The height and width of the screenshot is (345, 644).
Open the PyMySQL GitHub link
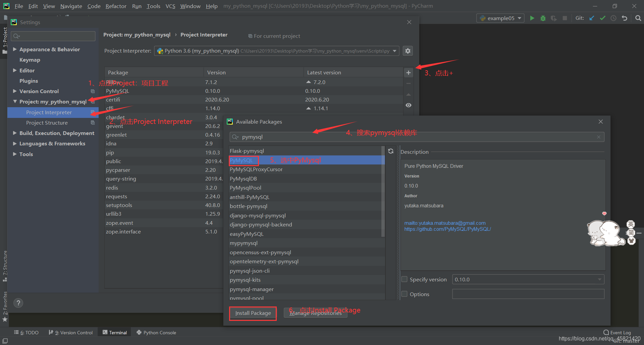pos(447,229)
